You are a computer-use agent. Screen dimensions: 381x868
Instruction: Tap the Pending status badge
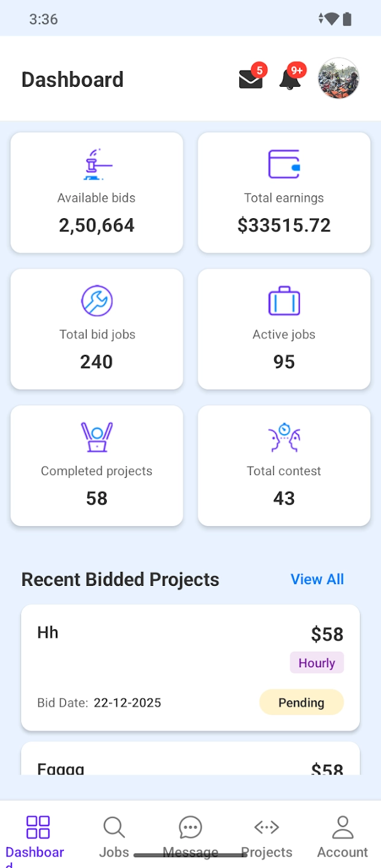301,702
